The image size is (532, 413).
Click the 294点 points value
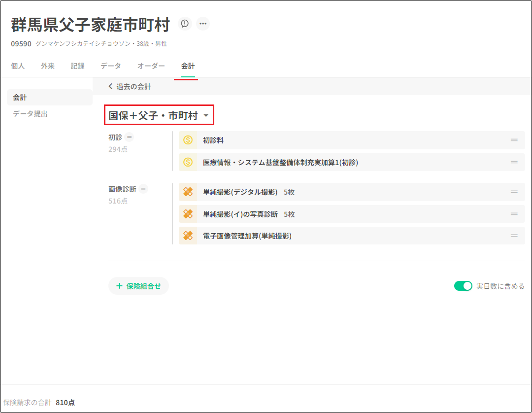tap(118, 149)
